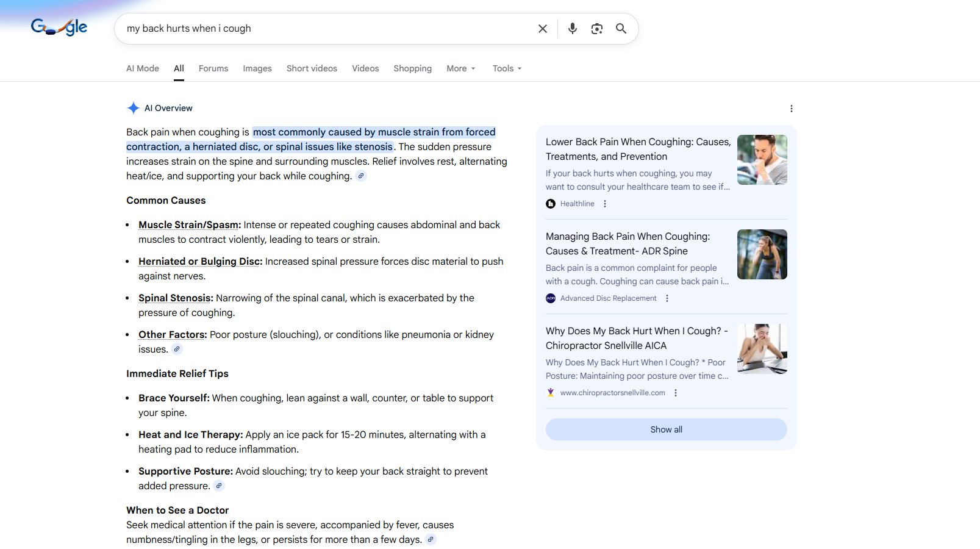Click source link icon after Other Factors
Image resolution: width=980 pixels, height=549 pixels.
click(177, 350)
